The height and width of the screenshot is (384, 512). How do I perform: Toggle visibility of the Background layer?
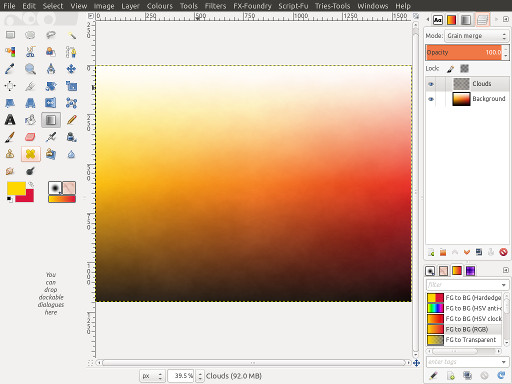coord(431,99)
